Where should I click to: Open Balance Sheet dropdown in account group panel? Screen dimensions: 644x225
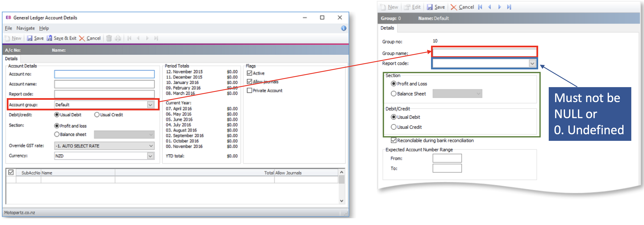(x=478, y=94)
